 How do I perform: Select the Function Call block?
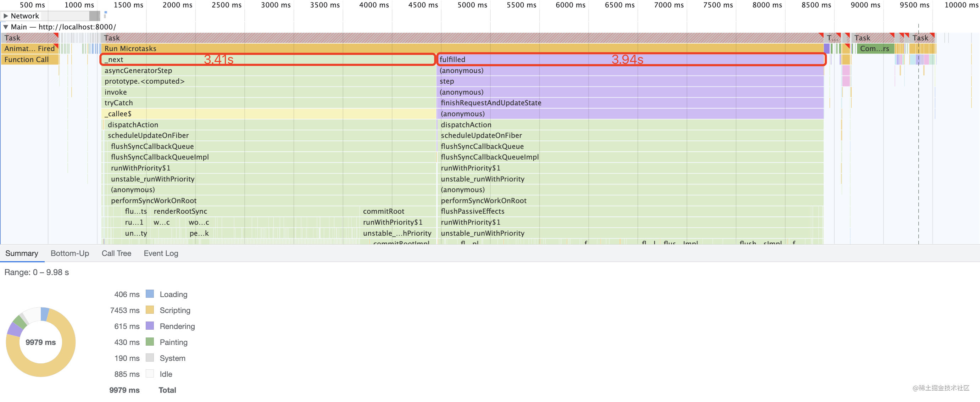(x=27, y=59)
